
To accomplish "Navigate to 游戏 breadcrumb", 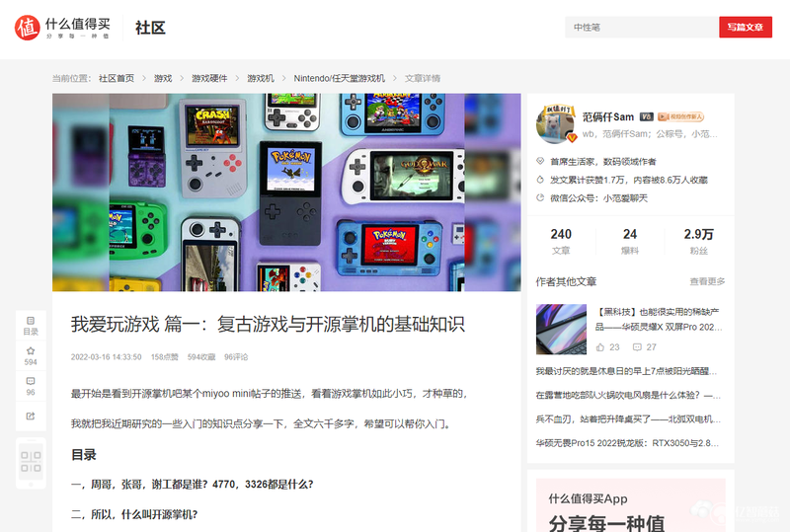I will coord(163,78).
